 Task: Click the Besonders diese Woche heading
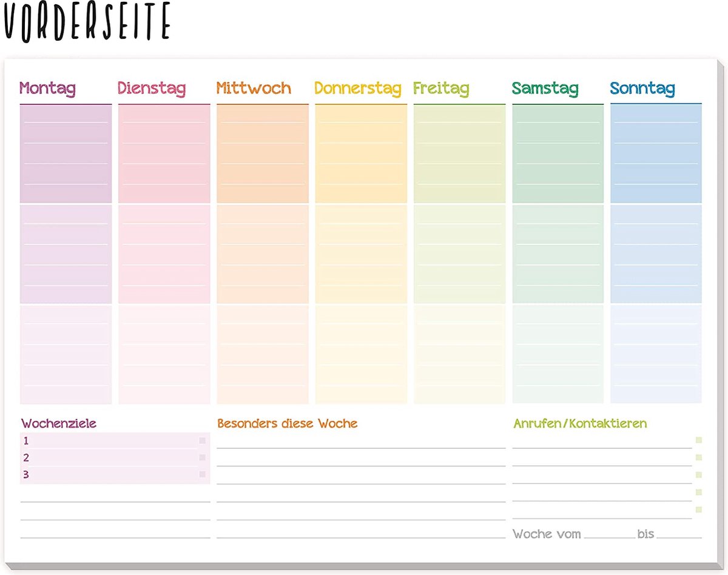[287, 423]
